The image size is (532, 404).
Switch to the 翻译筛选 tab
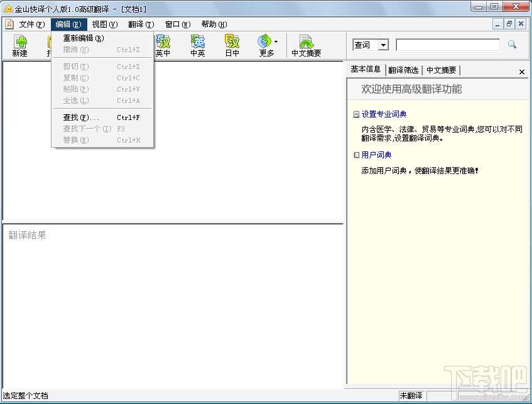[403, 70]
